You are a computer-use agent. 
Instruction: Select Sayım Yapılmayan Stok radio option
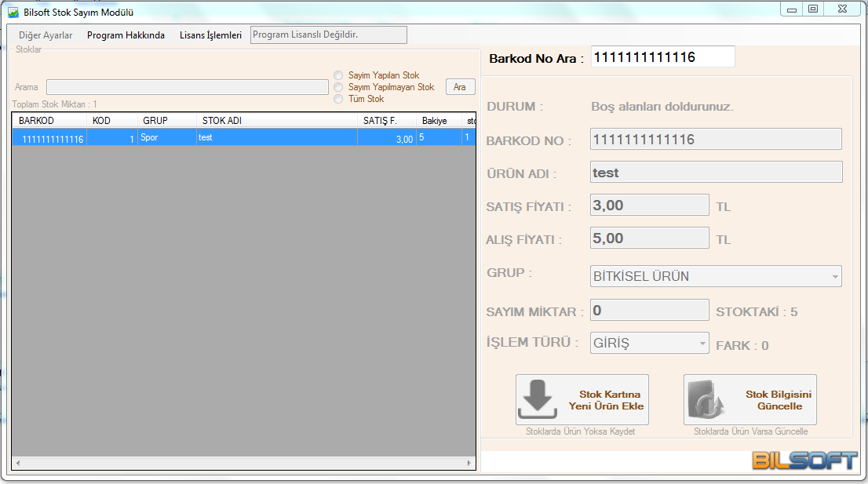click(x=338, y=87)
